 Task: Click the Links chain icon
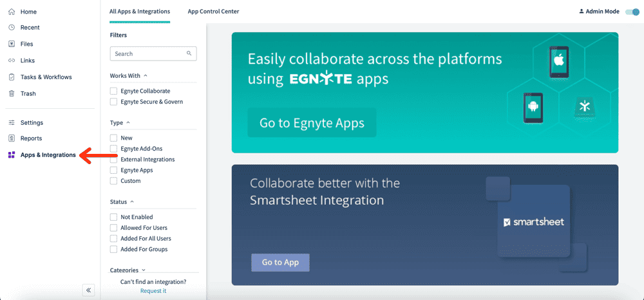pos(12,61)
